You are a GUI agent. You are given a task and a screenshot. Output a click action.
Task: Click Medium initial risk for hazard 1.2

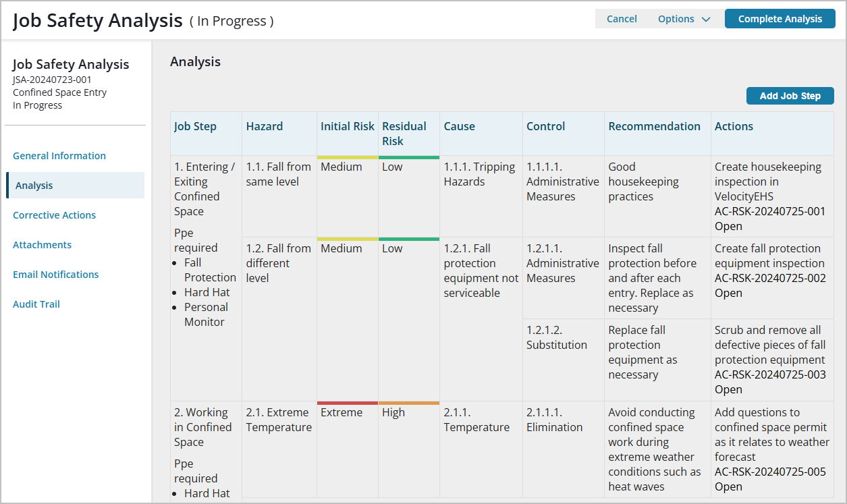point(341,248)
